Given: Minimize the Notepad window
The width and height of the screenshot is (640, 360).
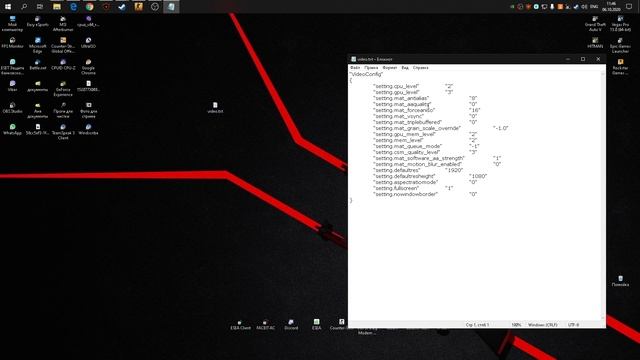Looking at the screenshot, I should pos(568,59).
